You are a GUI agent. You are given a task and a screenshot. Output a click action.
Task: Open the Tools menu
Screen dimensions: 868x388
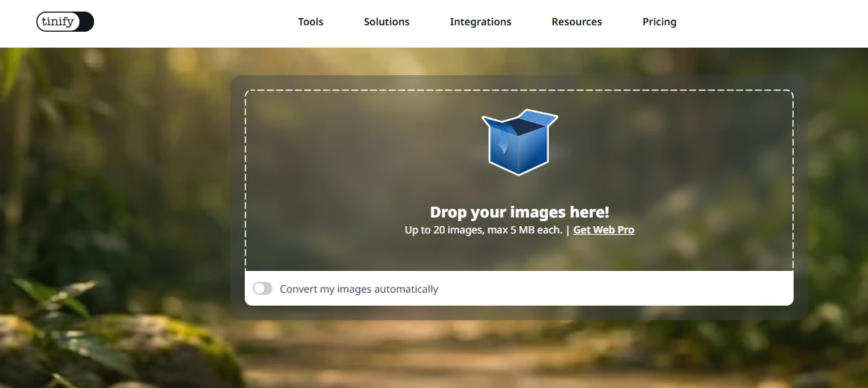click(311, 22)
